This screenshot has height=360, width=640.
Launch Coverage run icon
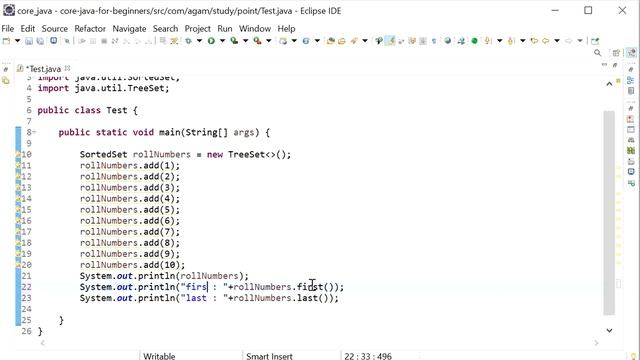(x=234, y=41)
